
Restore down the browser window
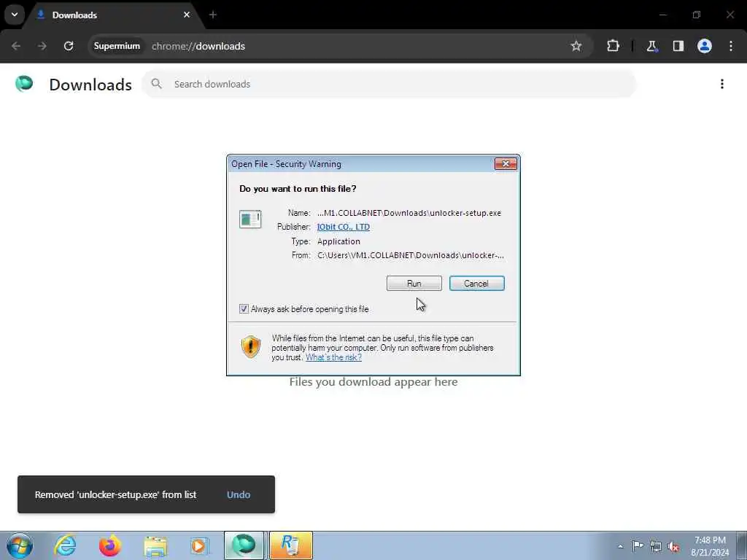pos(697,15)
